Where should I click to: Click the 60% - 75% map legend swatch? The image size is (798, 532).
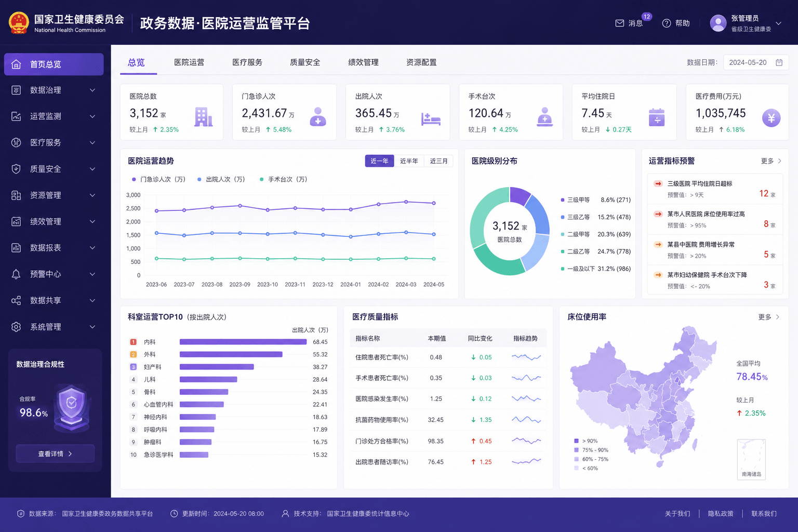[x=576, y=459]
